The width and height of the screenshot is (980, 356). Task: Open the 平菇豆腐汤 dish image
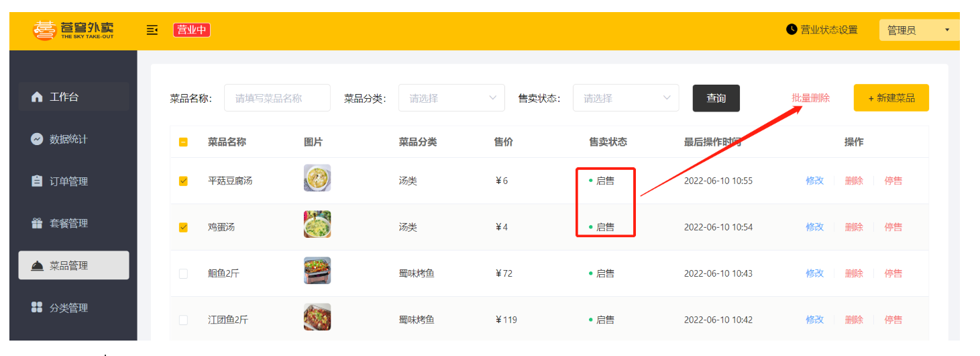click(x=317, y=178)
